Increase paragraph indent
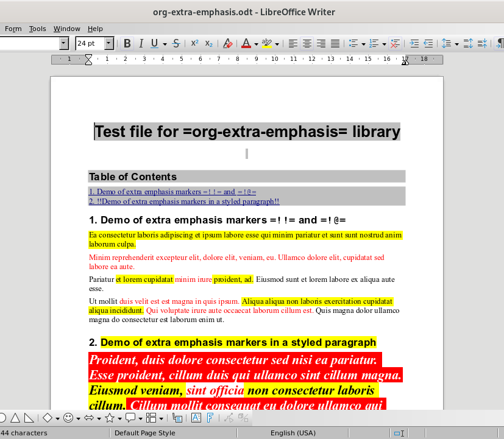Viewport: 504px width, 439px height. click(414, 43)
